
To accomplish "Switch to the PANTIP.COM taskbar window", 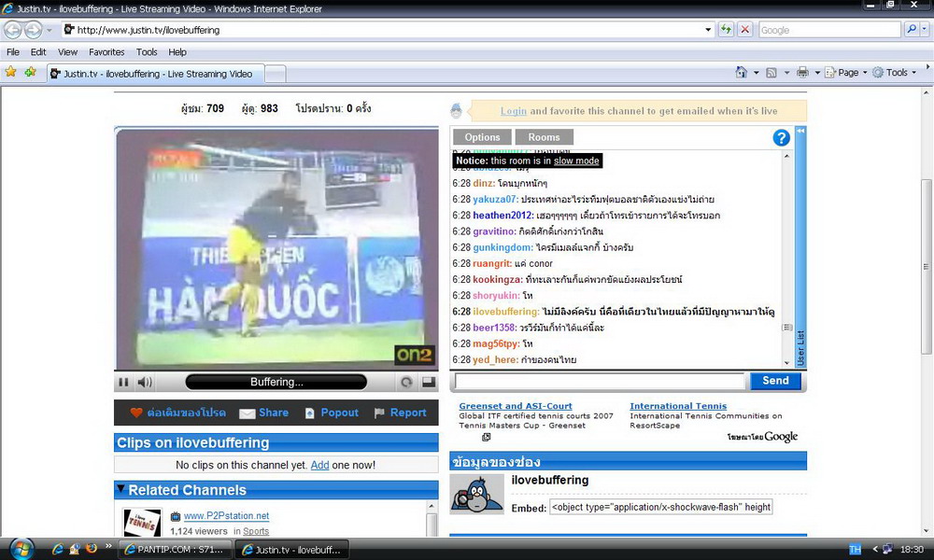I will pyautogui.click(x=175, y=550).
